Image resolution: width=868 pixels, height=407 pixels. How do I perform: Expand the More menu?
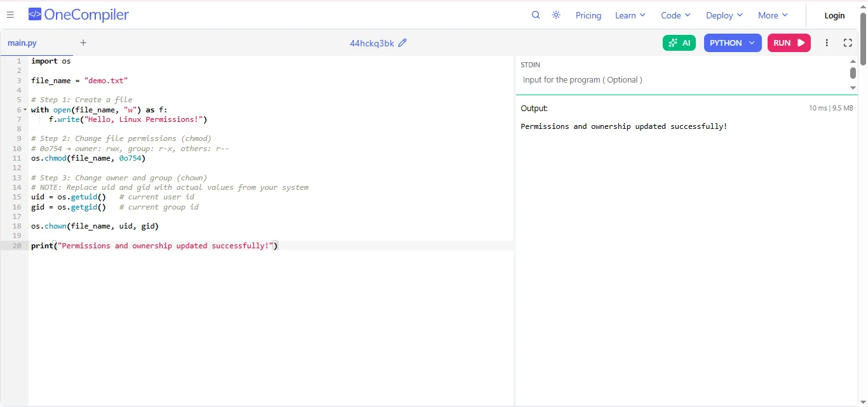tap(773, 15)
